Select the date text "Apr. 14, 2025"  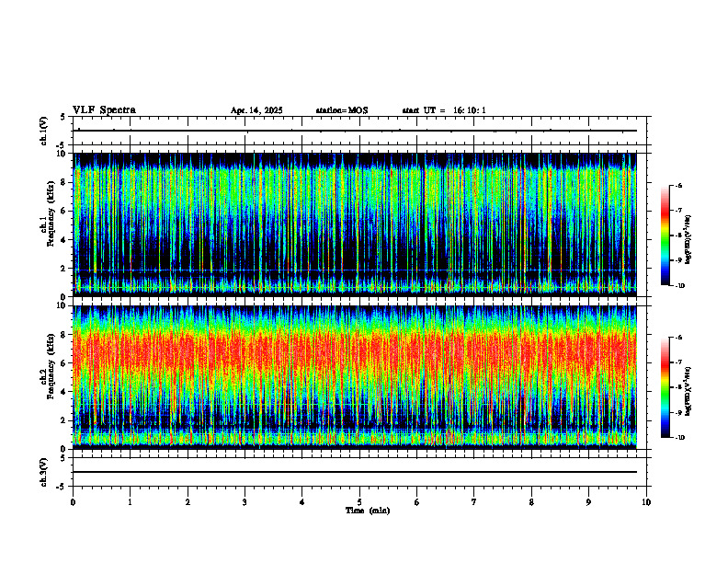tap(256, 110)
